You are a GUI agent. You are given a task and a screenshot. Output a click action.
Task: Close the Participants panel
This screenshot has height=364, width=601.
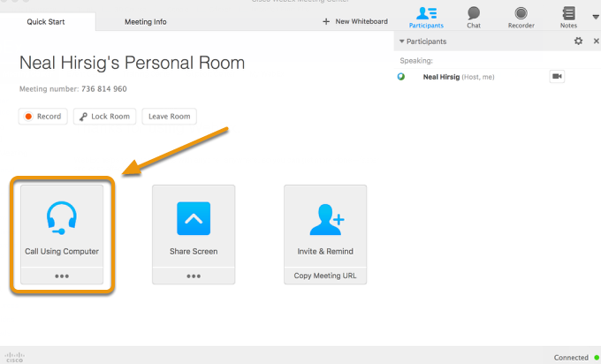tap(596, 41)
